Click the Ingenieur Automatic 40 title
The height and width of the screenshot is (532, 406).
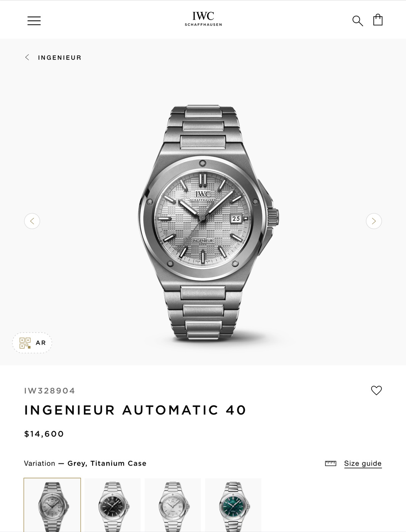[x=135, y=410]
